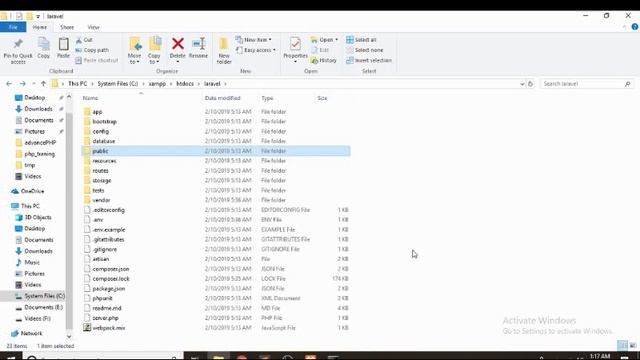
Task: Select the server.php file
Action: (x=216, y=318)
